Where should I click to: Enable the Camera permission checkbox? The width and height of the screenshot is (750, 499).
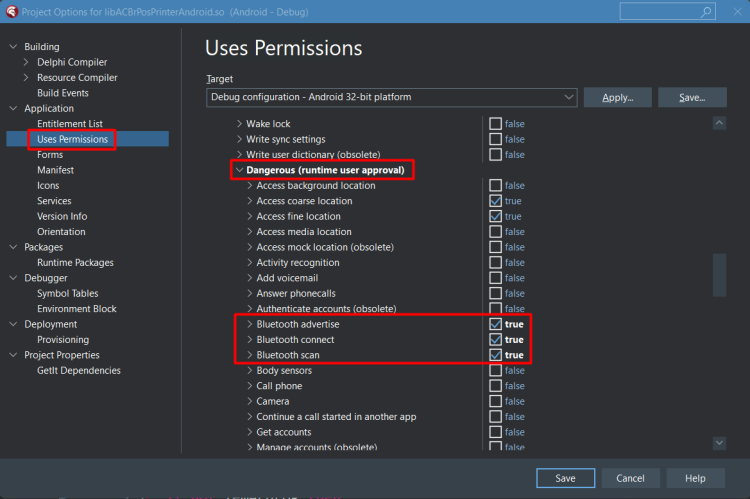coord(496,401)
